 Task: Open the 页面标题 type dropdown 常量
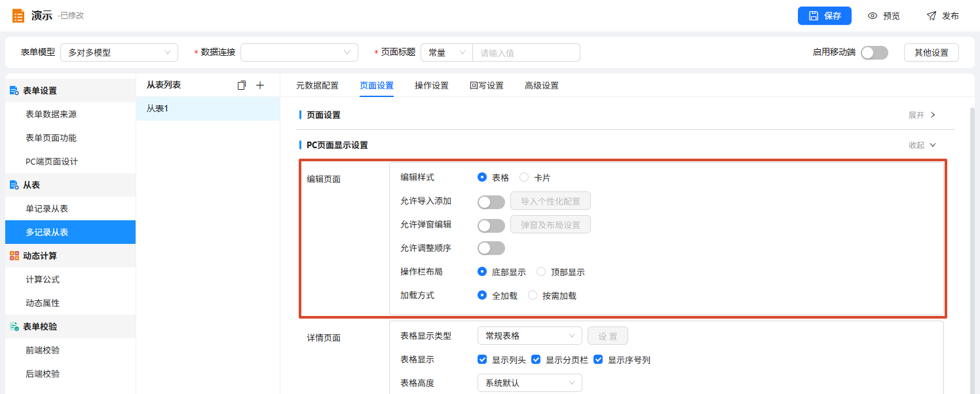coord(447,52)
